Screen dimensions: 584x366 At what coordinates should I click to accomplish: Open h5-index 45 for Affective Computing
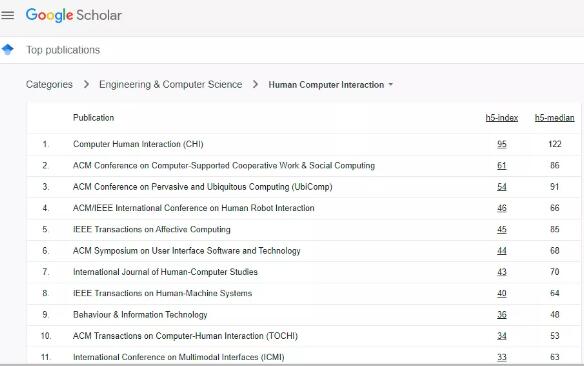[x=502, y=229]
